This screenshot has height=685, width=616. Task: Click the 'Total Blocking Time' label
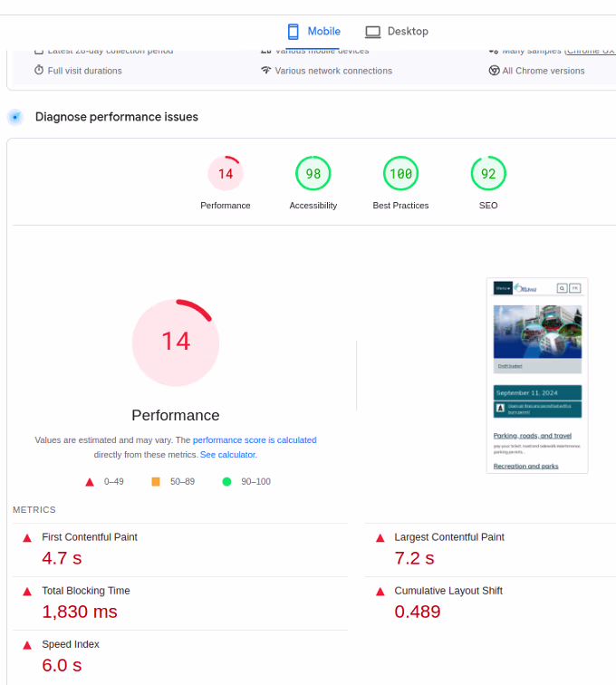86,591
